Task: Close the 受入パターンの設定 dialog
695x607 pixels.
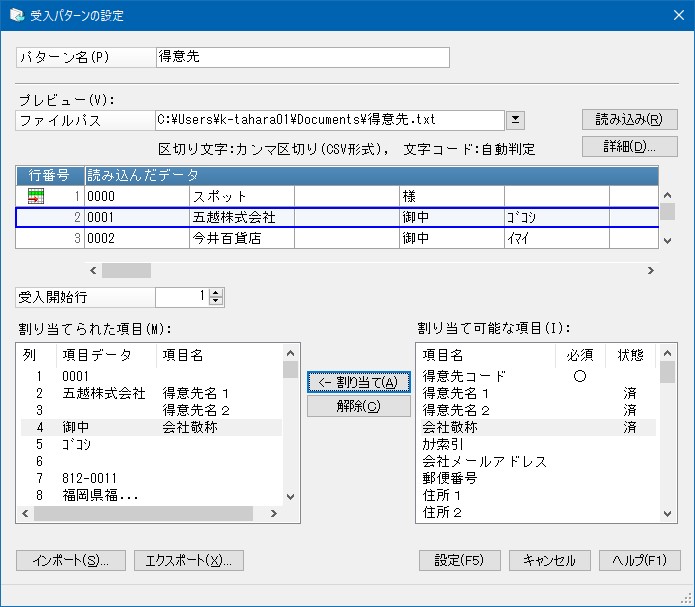Action: (x=671, y=15)
